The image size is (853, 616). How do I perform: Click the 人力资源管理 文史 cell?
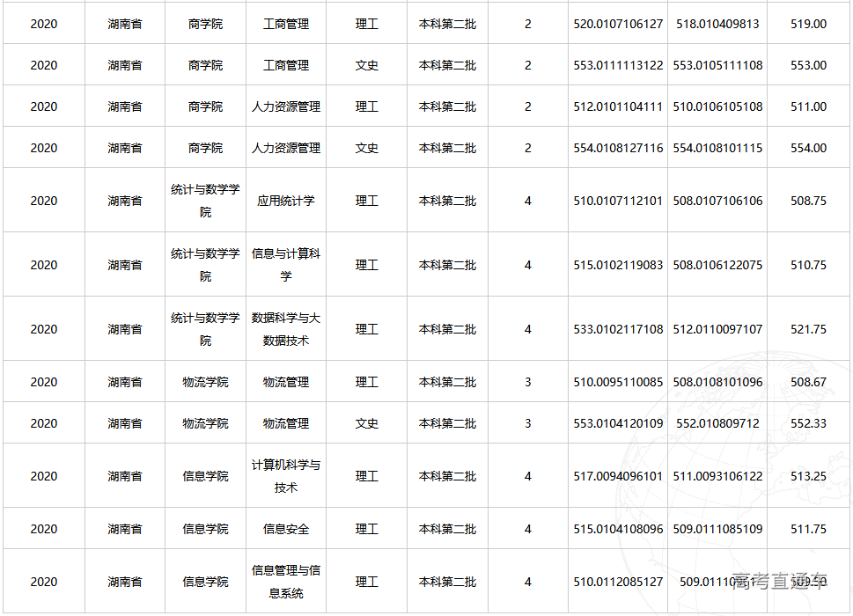click(x=285, y=147)
